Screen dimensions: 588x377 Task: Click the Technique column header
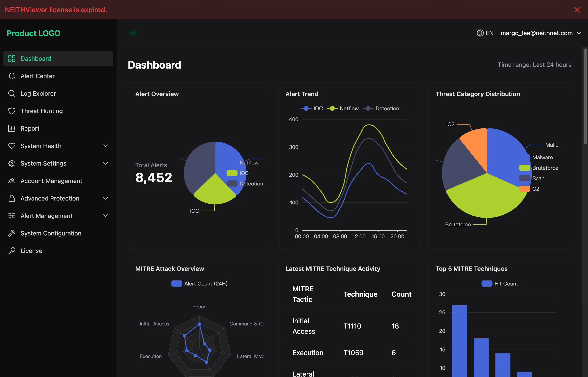360,294
